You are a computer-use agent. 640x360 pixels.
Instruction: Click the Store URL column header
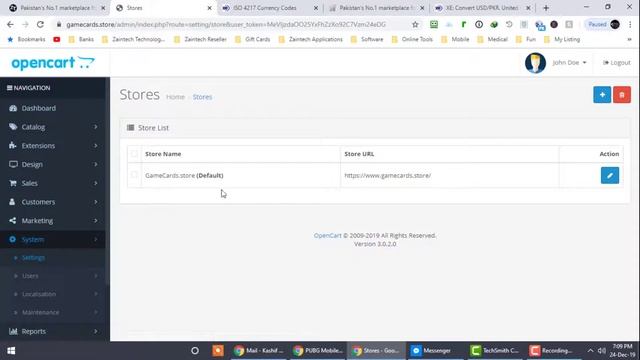point(359,154)
